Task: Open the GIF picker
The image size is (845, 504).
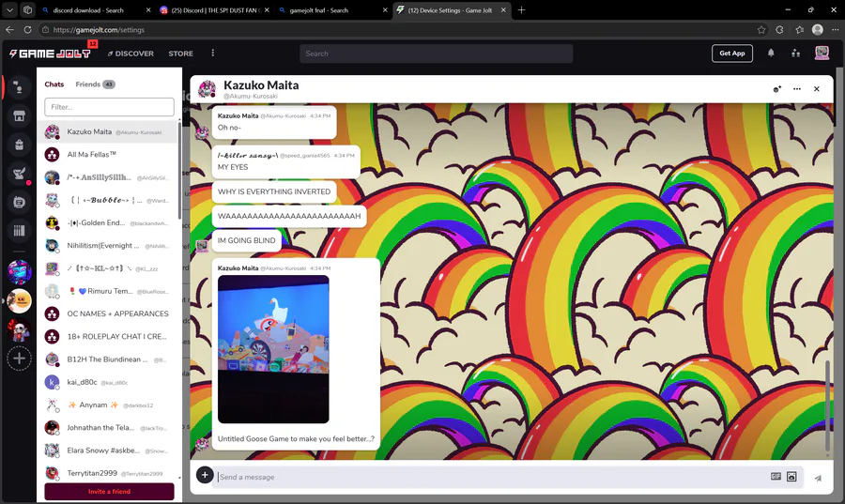Action: click(x=776, y=477)
